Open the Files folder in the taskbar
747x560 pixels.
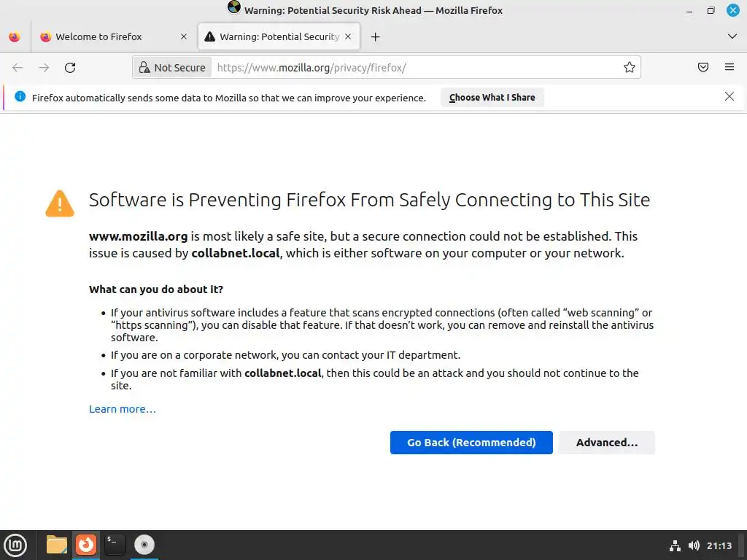point(56,545)
